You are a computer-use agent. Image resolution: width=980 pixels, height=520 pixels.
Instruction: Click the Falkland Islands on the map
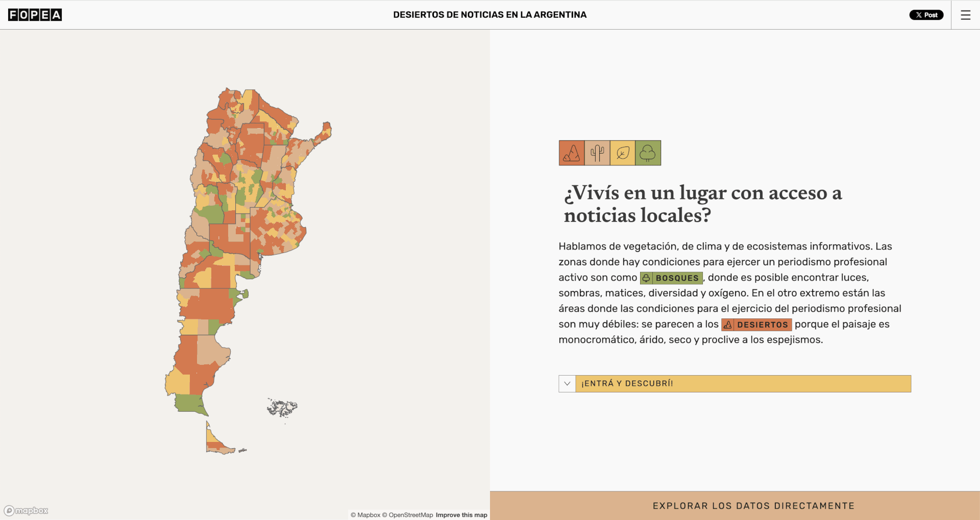(x=282, y=408)
